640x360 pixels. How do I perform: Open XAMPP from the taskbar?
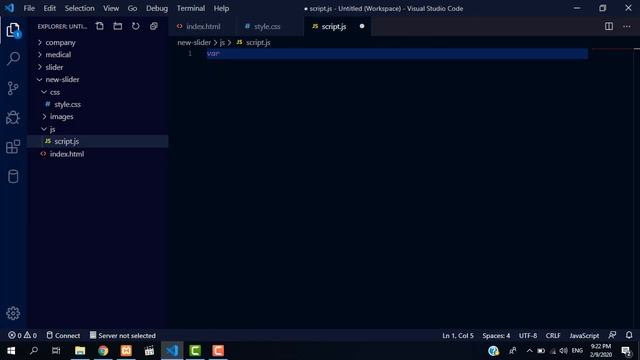[126, 351]
